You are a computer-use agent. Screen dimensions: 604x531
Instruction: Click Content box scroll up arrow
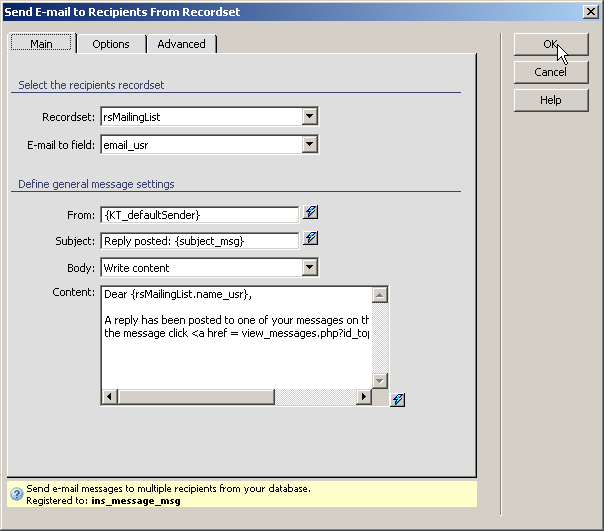379,295
